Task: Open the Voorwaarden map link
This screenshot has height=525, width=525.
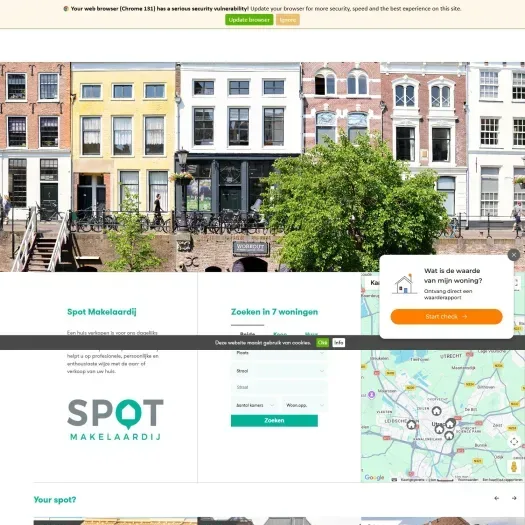Action: tap(468, 480)
